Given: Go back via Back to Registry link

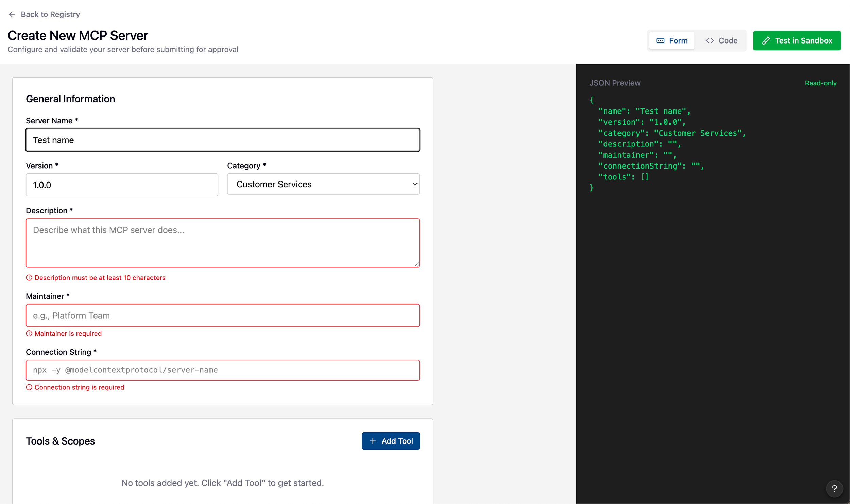Looking at the screenshot, I should point(50,14).
